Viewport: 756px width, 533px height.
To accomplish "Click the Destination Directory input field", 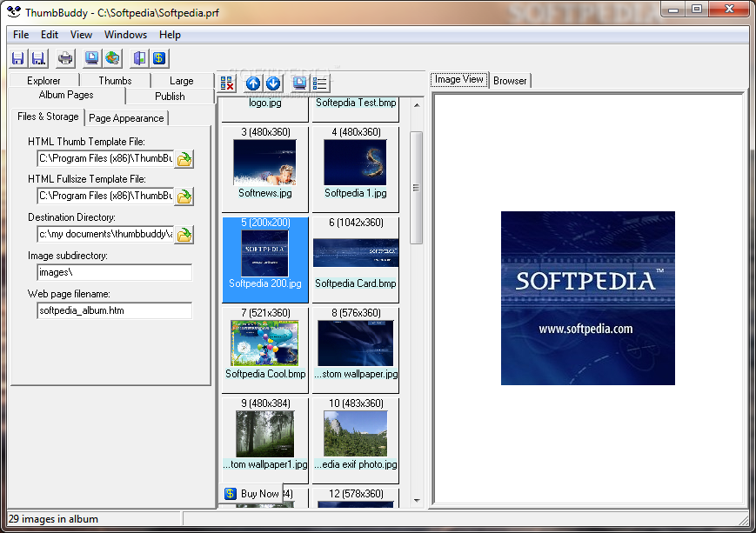I will [105, 234].
